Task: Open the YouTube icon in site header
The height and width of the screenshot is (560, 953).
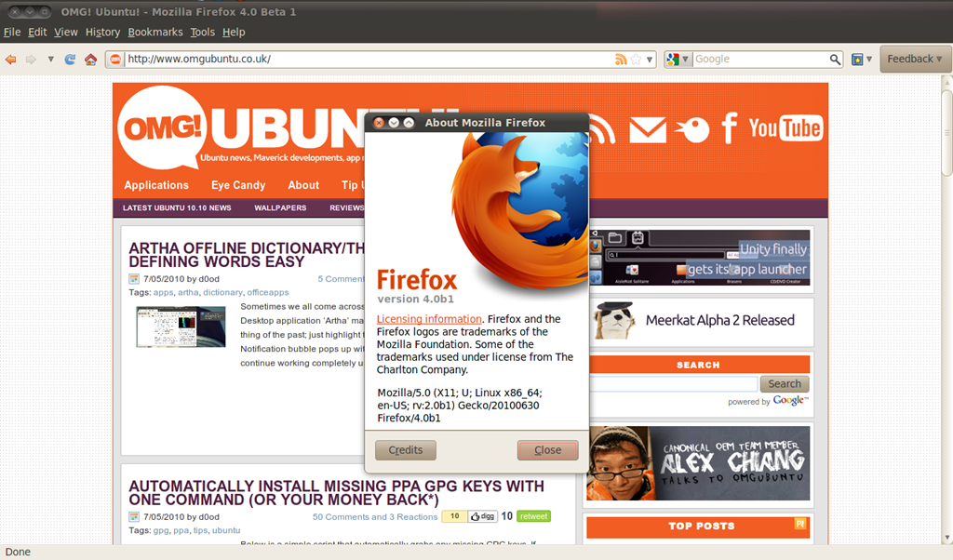Action: click(x=785, y=128)
